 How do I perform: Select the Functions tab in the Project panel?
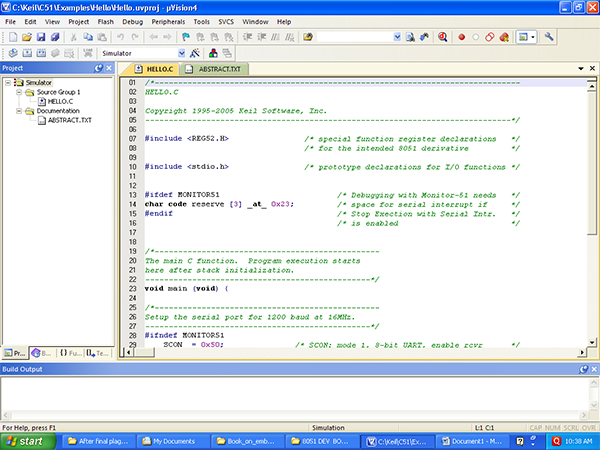coord(71,353)
